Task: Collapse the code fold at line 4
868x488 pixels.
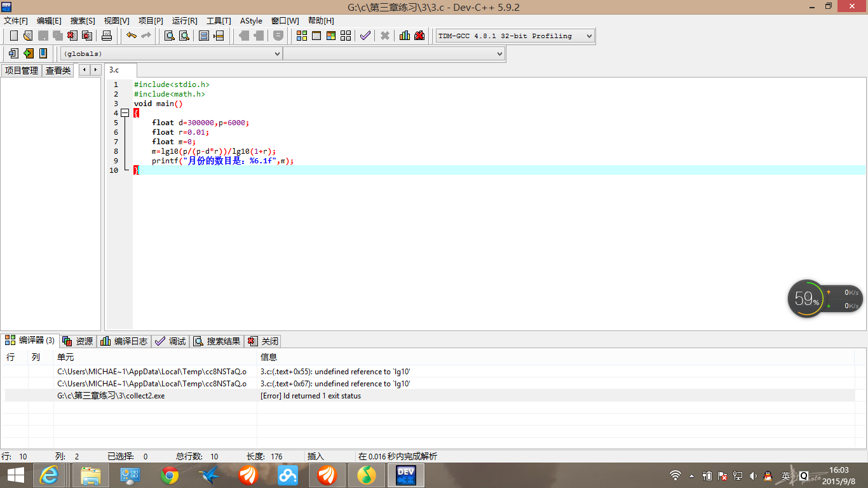Action: (x=125, y=113)
